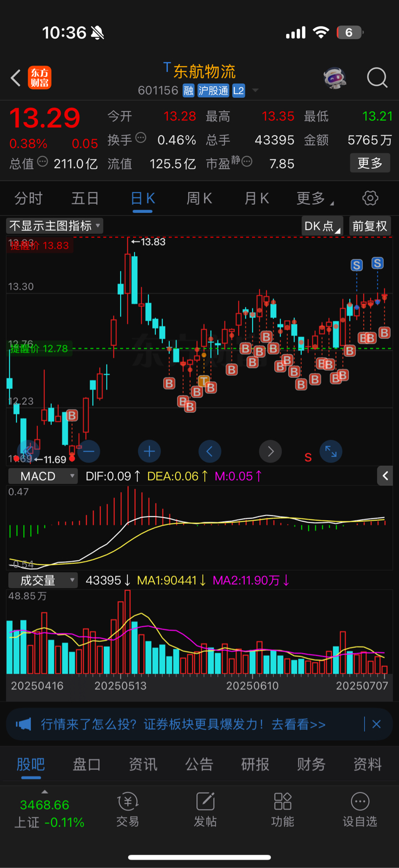This screenshot has height=868, width=399.
Task: Open chart settings gear icon
Action: pyautogui.click(x=370, y=198)
